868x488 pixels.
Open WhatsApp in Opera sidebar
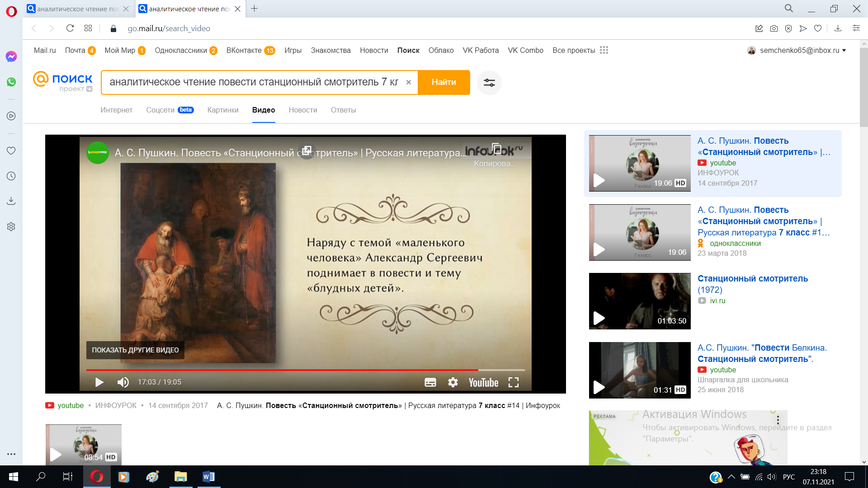(11, 82)
